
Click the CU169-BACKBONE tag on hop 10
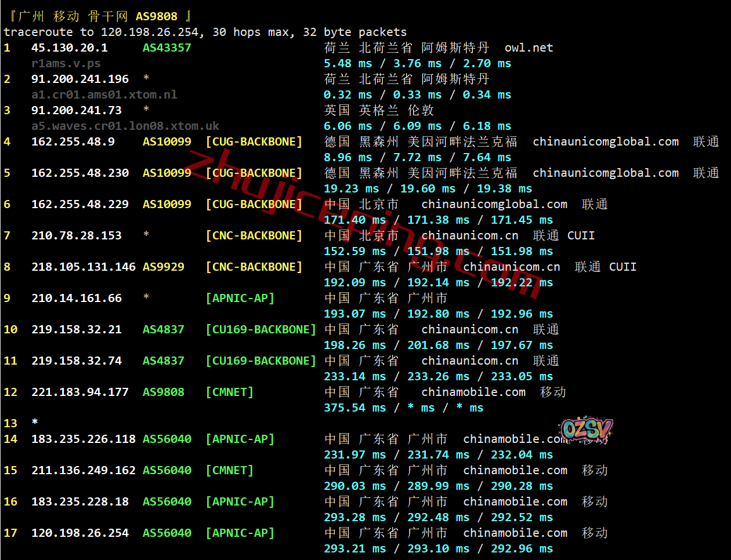coord(260,329)
